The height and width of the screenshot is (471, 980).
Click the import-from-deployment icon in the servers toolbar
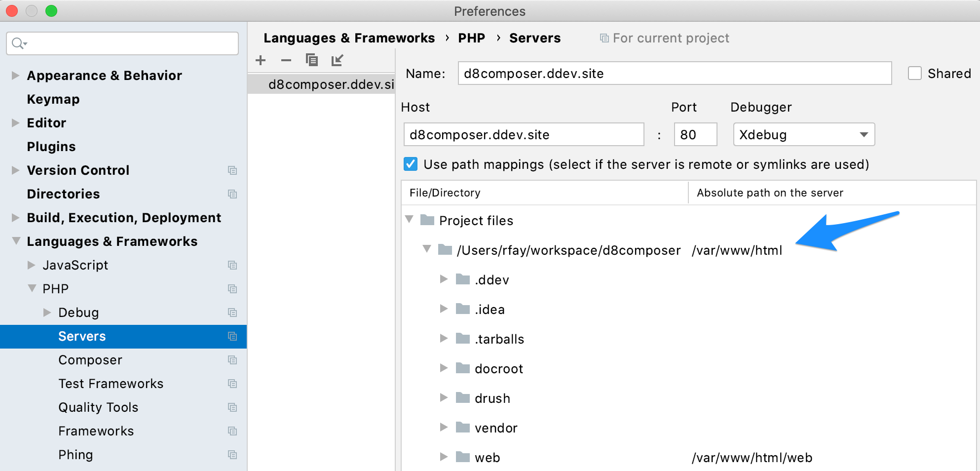coord(338,60)
